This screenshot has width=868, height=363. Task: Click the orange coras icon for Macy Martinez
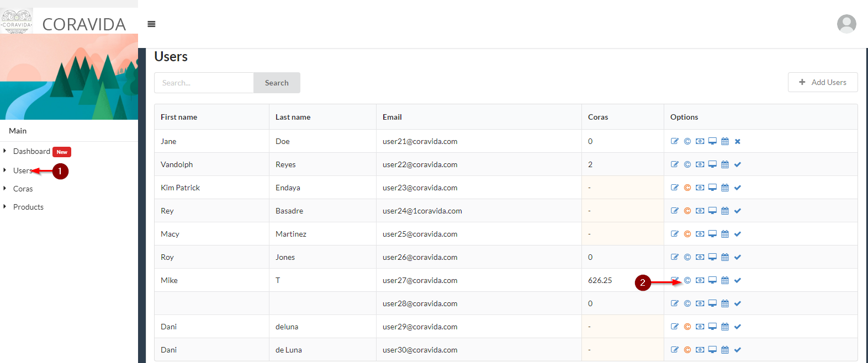click(x=687, y=234)
